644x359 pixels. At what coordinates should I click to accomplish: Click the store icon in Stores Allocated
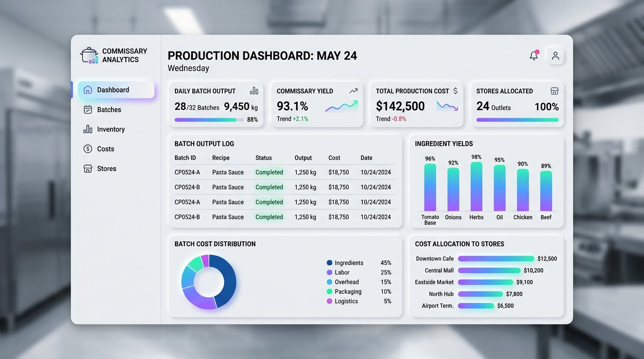pos(555,91)
